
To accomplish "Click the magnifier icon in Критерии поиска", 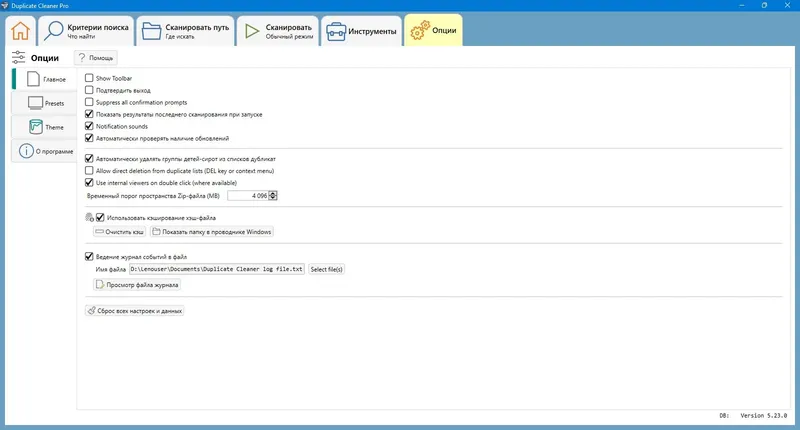I will pyautogui.click(x=54, y=31).
